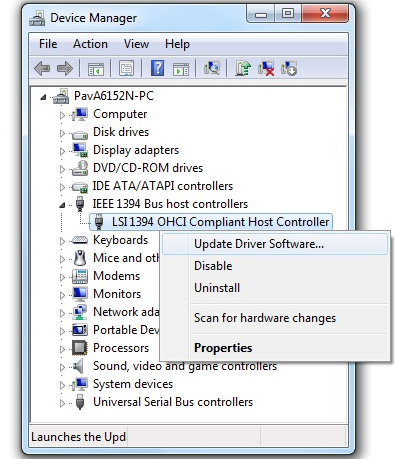Click the 'Launches the Upd' status bar text
The image size is (396, 459).
[78, 437]
